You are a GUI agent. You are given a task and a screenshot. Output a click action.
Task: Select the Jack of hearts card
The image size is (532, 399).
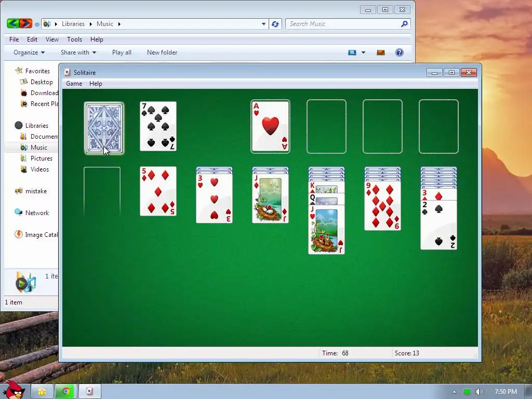point(326,230)
